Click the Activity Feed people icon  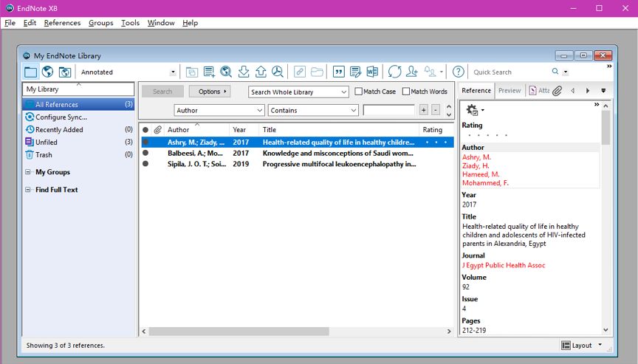coord(430,72)
